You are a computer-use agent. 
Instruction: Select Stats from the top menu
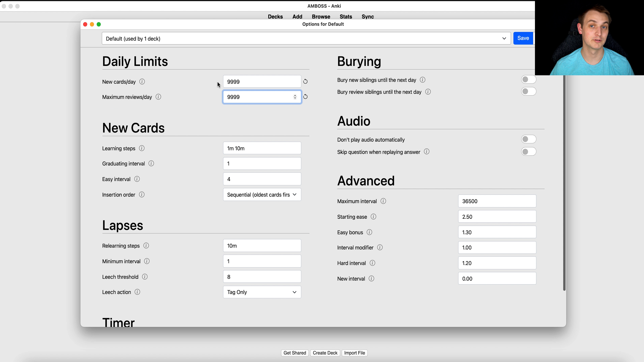tap(346, 16)
